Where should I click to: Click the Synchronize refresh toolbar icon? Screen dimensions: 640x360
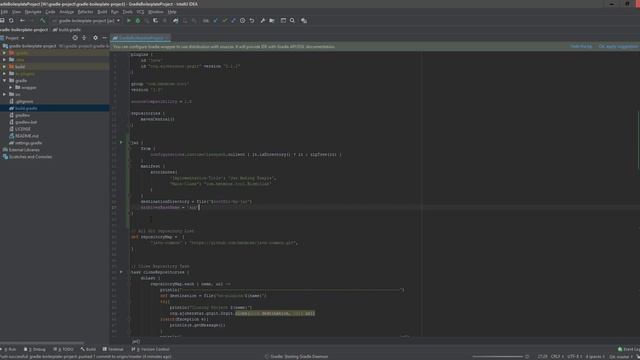[11, 20]
